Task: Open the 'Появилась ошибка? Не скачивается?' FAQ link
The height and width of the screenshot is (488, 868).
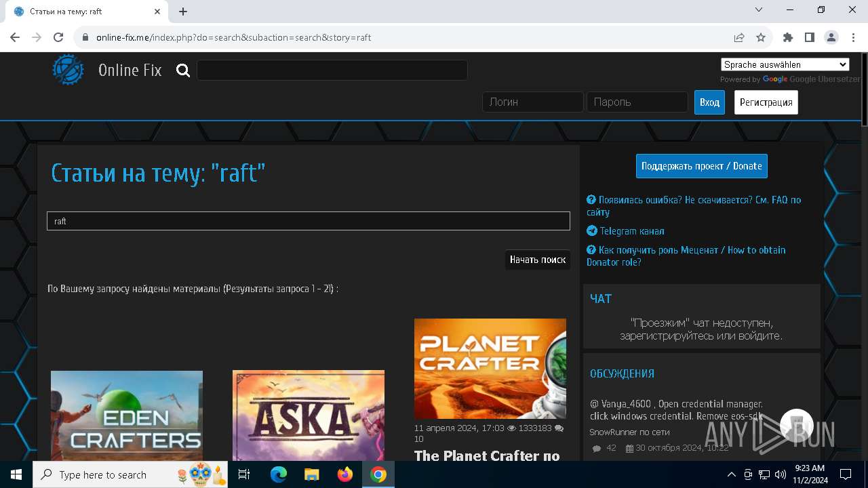Action: coord(694,206)
